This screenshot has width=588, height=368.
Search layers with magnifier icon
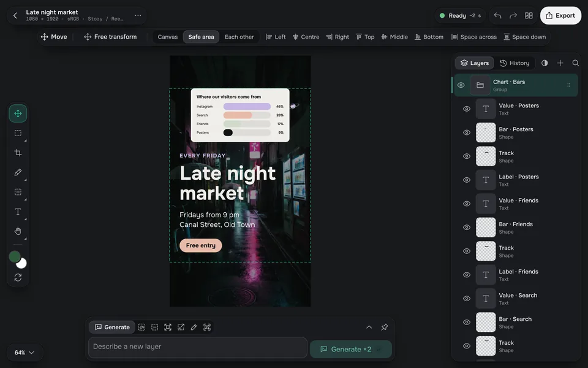click(576, 63)
